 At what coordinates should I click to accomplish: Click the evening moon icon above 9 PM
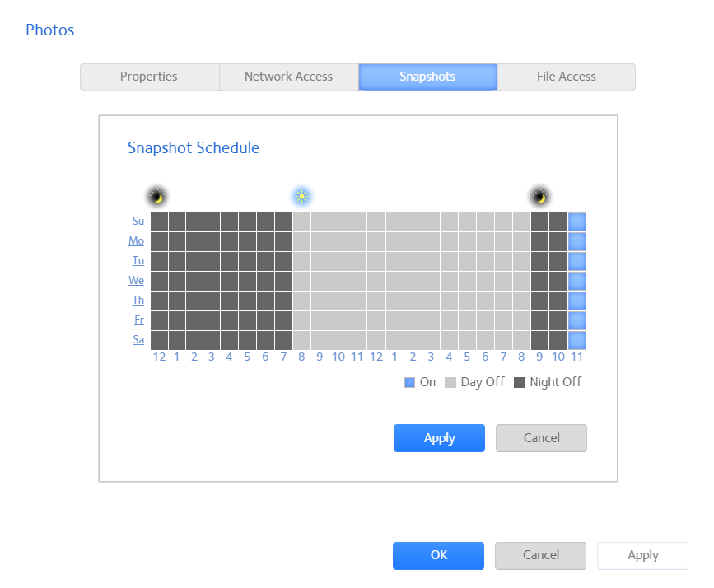click(x=540, y=197)
